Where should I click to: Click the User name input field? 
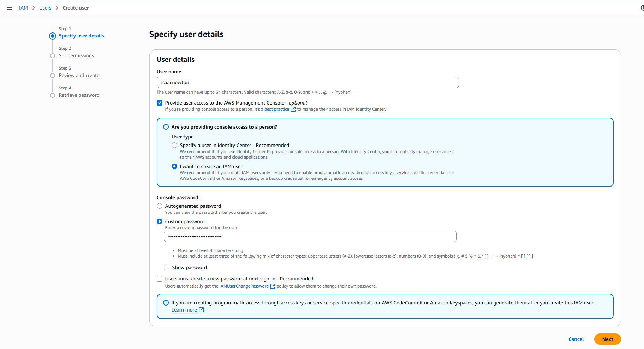pos(308,82)
